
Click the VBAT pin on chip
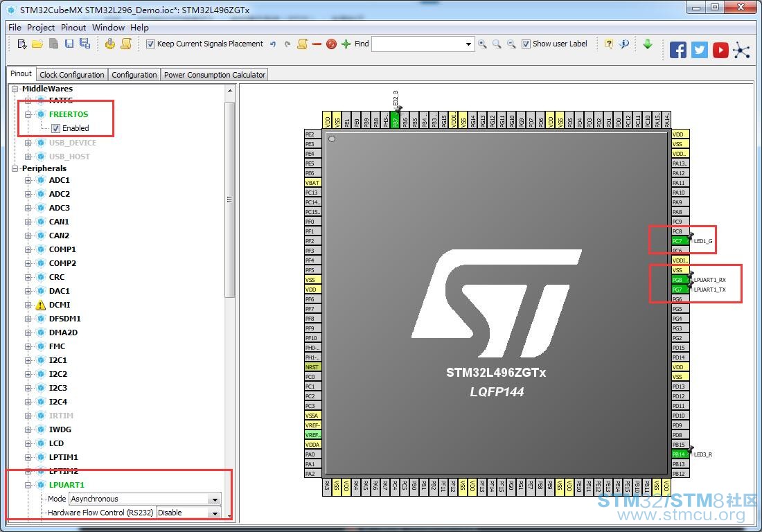coord(312,183)
